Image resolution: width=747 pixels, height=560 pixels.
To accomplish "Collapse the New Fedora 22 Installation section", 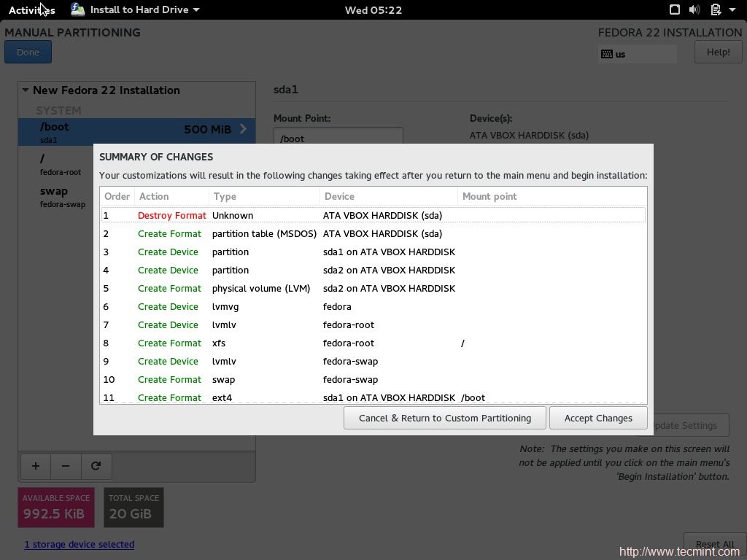I will point(26,90).
